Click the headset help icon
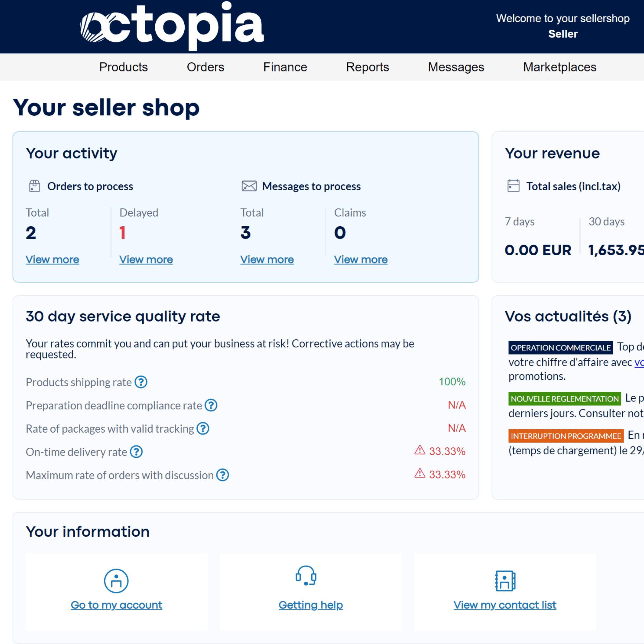 click(x=306, y=576)
